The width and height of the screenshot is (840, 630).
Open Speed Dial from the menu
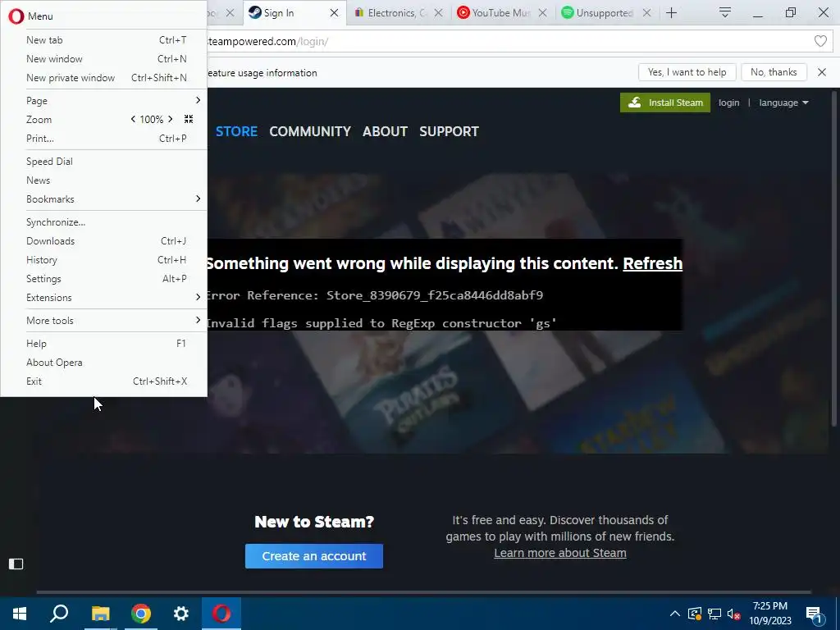pyautogui.click(x=104, y=162)
